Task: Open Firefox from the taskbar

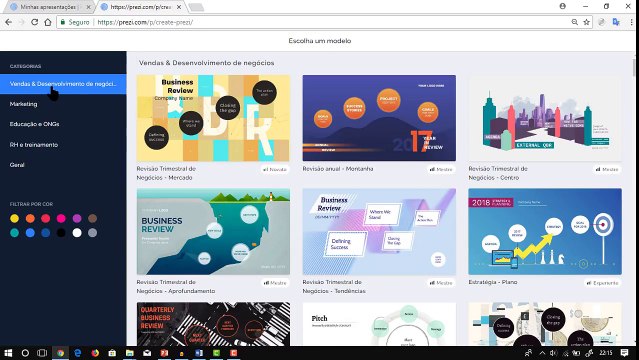Action: tap(95, 353)
